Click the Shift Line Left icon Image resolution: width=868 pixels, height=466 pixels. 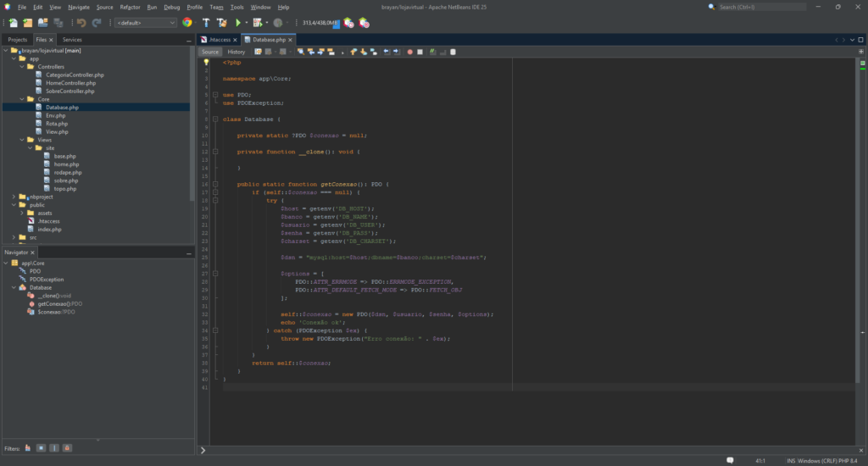[387, 52]
